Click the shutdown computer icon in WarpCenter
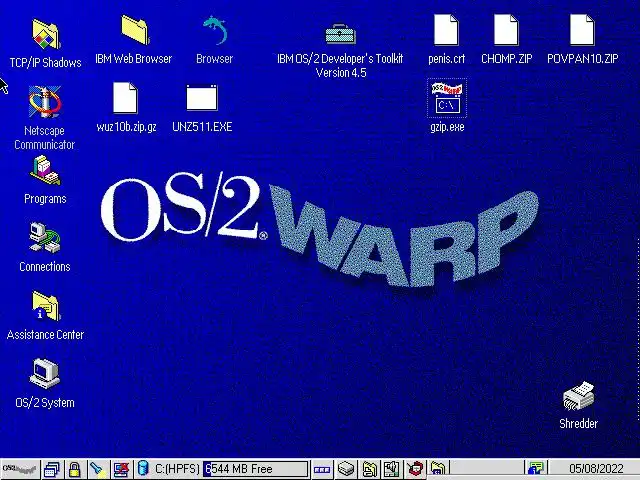The height and width of the screenshot is (480, 640). click(121, 469)
